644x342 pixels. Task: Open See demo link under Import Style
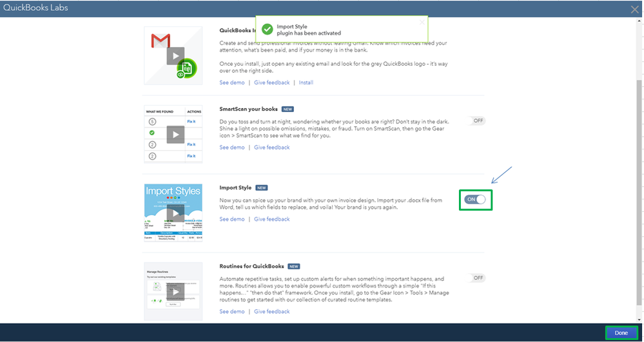(231, 219)
